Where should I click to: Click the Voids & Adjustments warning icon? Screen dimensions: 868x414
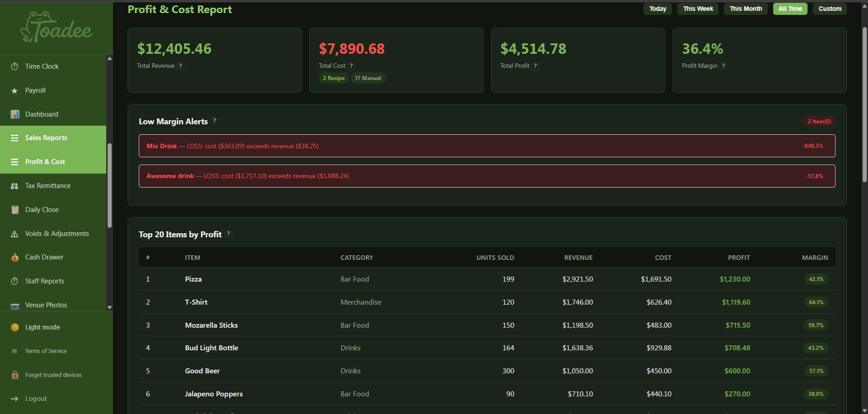[x=14, y=234]
